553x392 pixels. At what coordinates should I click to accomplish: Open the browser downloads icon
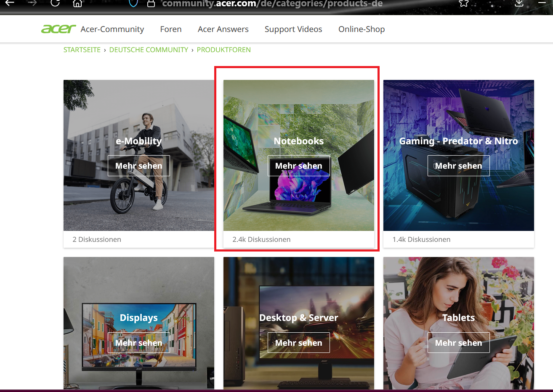pyautogui.click(x=519, y=3)
